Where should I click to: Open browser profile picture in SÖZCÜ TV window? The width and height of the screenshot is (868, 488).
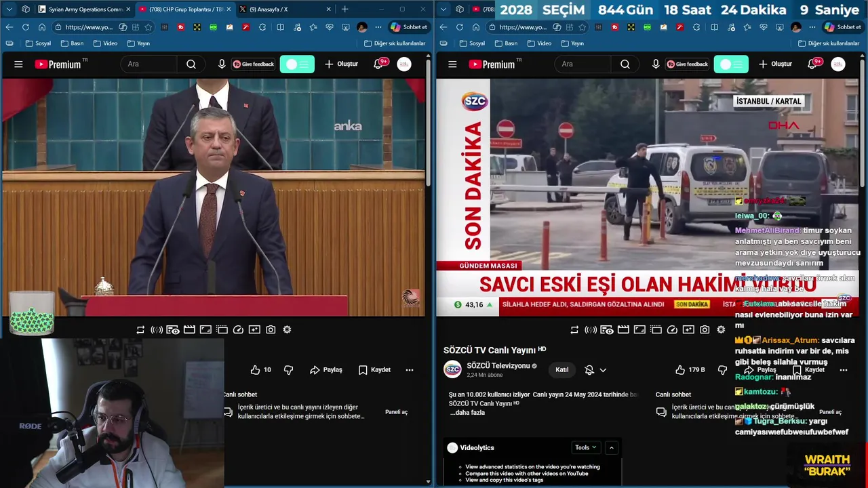tap(796, 27)
